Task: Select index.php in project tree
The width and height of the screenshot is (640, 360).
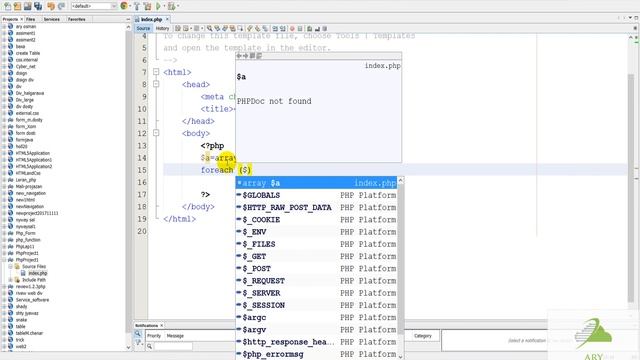Action: 38,273
